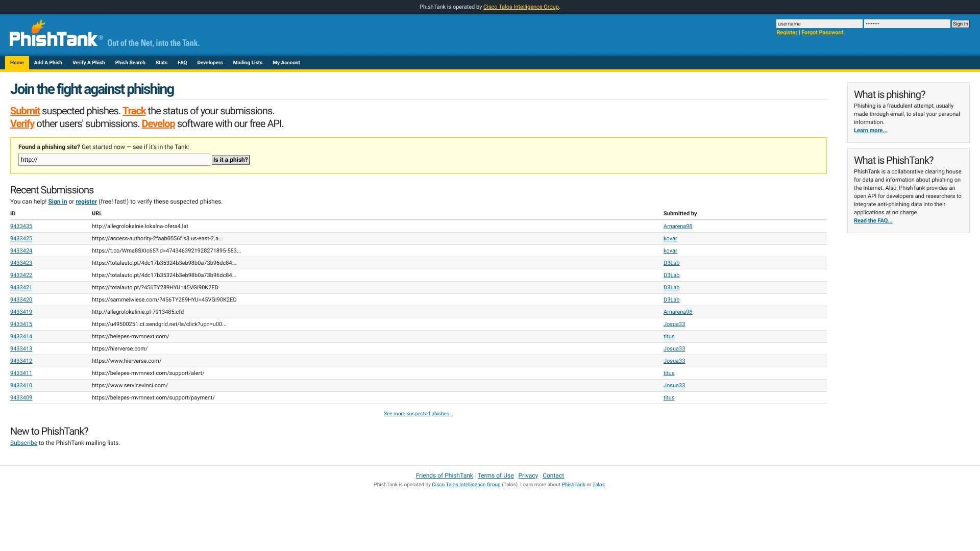The height and width of the screenshot is (551, 980).
Task: Open Add A Phish menu item
Action: click(x=48, y=63)
